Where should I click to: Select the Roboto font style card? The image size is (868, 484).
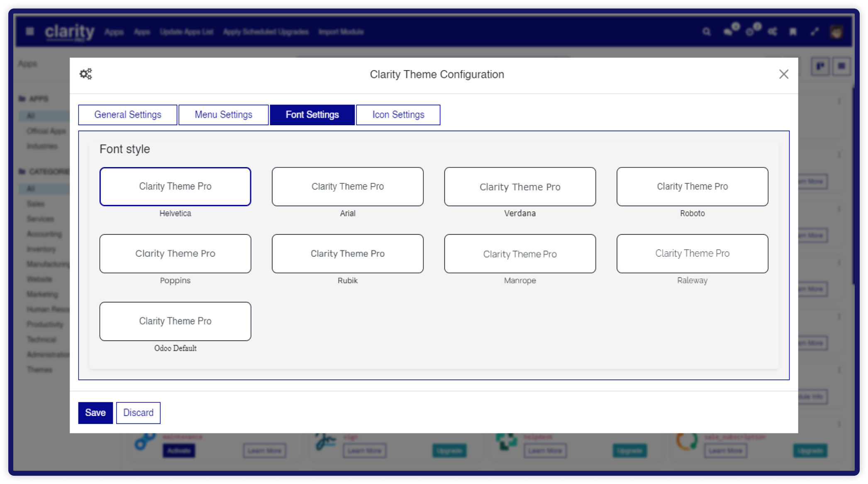click(x=692, y=187)
